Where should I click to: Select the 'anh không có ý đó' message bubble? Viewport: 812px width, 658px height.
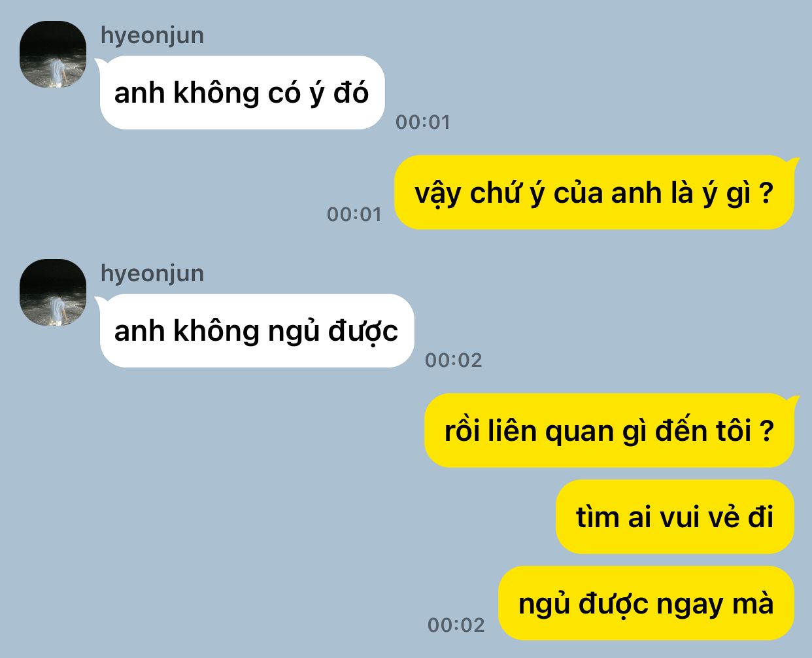242,92
